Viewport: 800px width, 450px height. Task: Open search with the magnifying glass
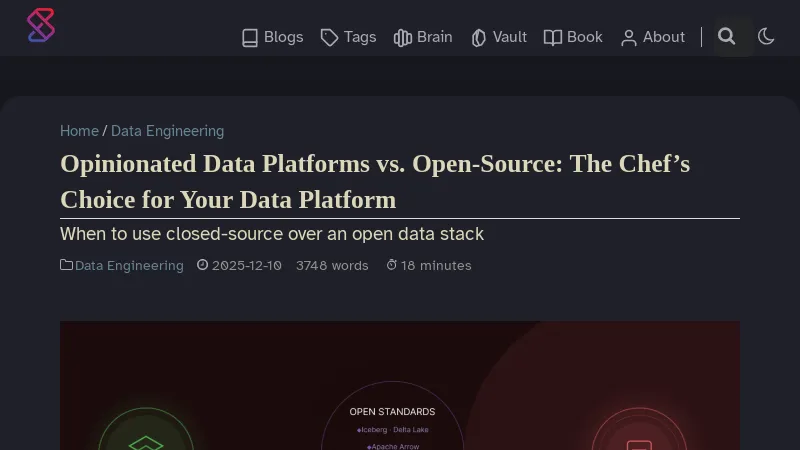[x=727, y=37]
